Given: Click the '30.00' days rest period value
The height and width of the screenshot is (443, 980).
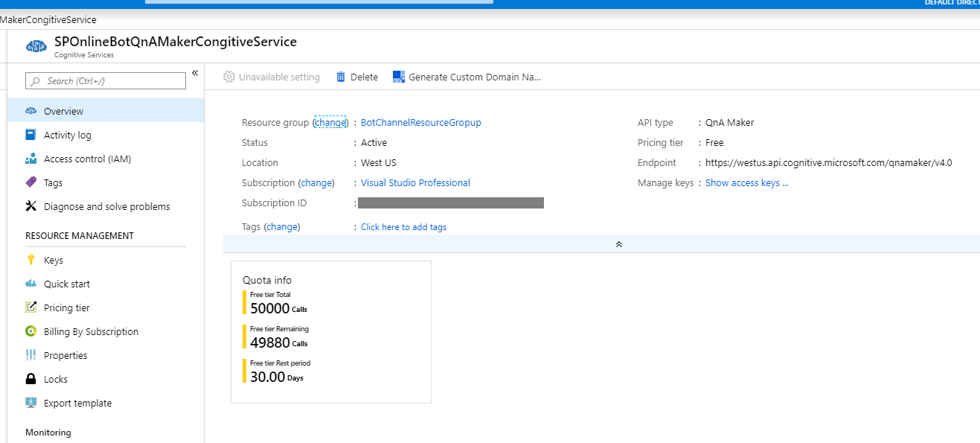Looking at the screenshot, I should tap(267, 377).
